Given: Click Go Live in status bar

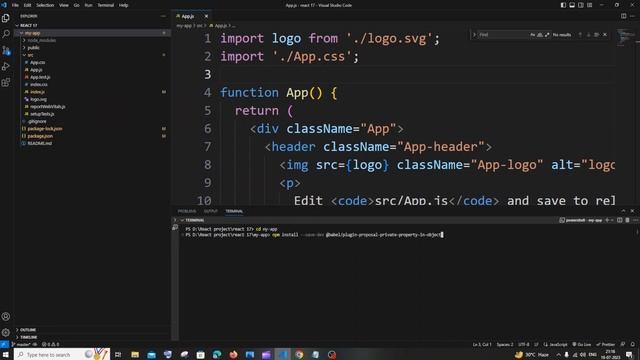Looking at the screenshot, I should [x=582, y=344].
